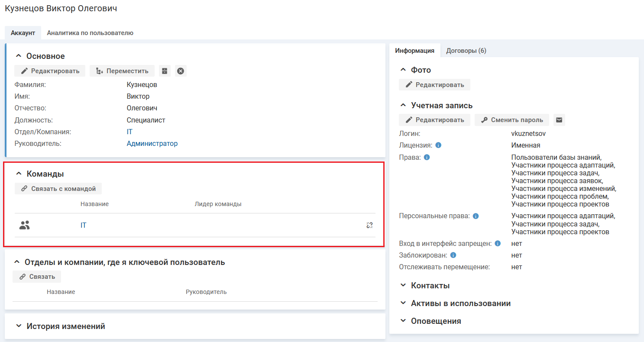Open the Администратор manager link

(x=152, y=144)
